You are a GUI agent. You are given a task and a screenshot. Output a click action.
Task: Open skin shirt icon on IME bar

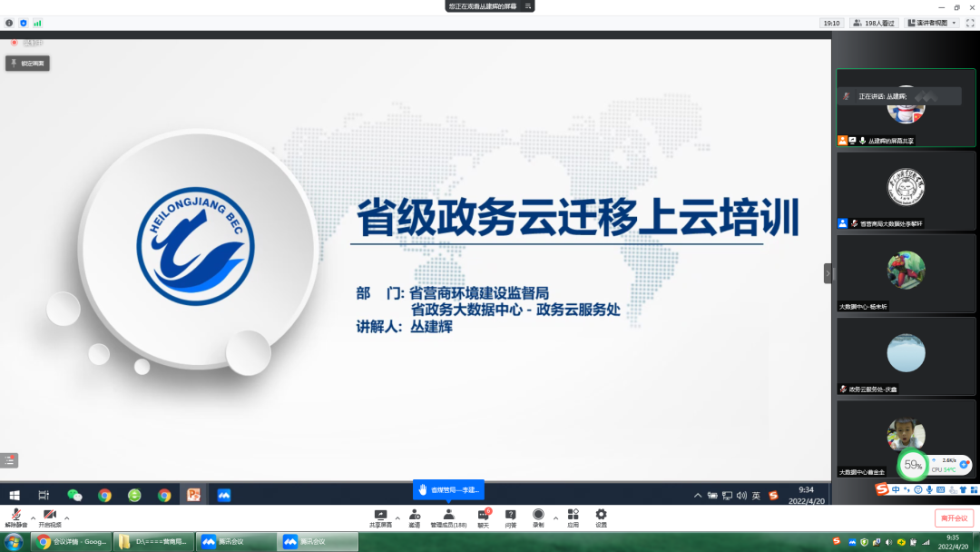pyautogui.click(x=963, y=489)
